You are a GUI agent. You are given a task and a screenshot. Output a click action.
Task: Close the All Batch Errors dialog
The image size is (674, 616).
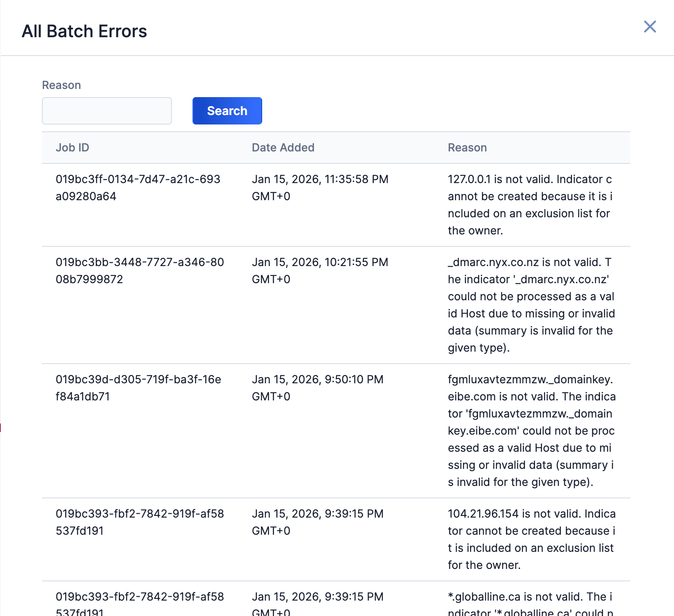pos(650,27)
